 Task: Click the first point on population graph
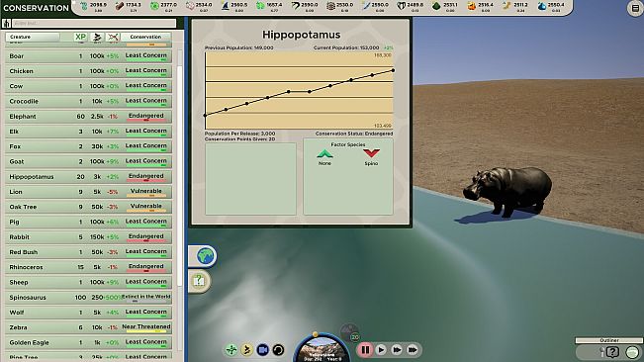click(206, 116)
